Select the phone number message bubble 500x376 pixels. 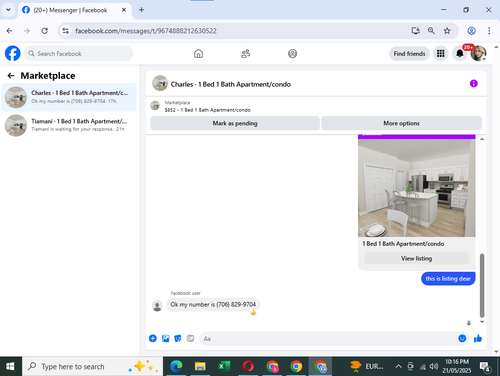pyautogui.click(x=213, y=304)
